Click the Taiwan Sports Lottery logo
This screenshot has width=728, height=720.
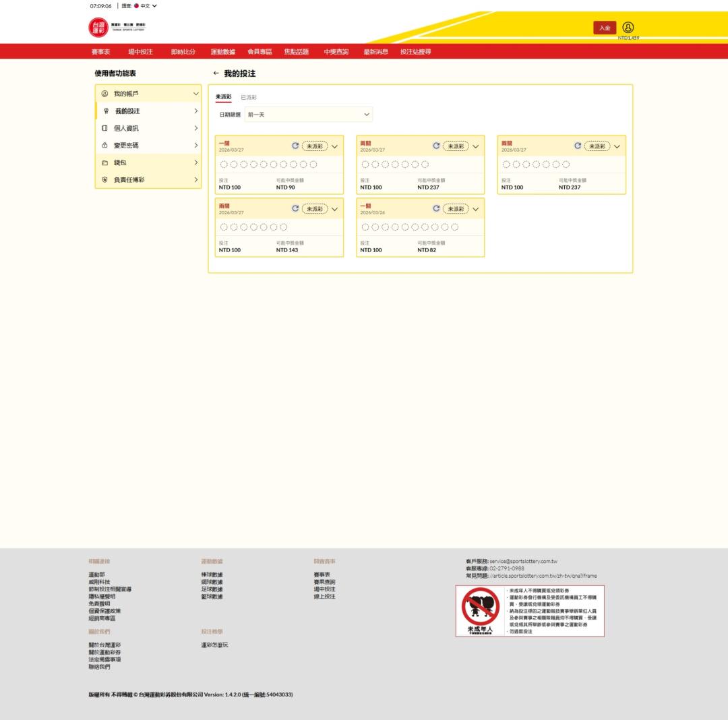(x=117, y=28)
